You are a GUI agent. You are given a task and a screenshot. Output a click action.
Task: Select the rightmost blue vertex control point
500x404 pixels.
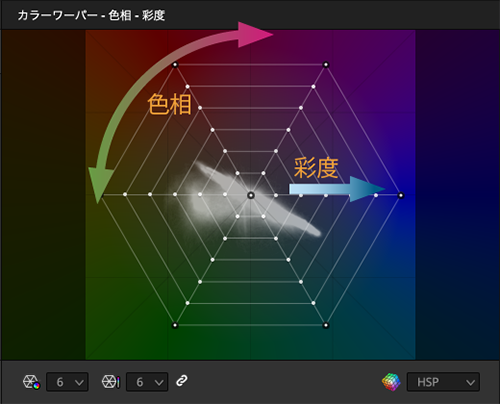pos(401,195)
